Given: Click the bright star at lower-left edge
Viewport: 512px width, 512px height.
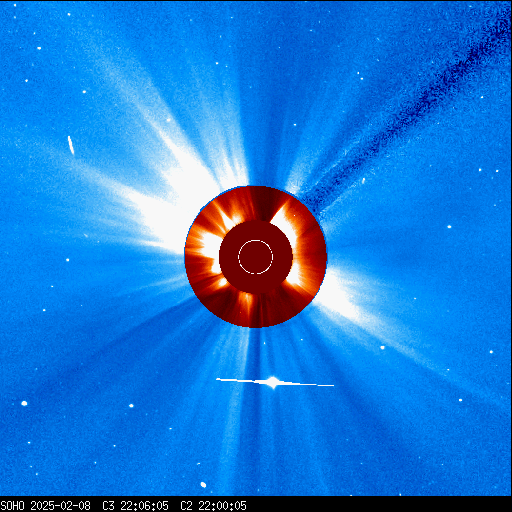Looking at the screenshot, I should pyautogui.click(x=24, y=403).
